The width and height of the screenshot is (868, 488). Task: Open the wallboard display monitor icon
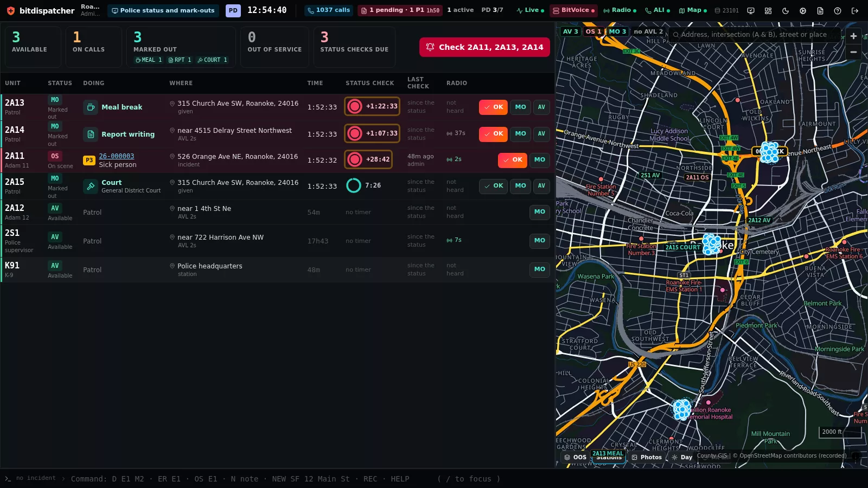tap(751, 10)
